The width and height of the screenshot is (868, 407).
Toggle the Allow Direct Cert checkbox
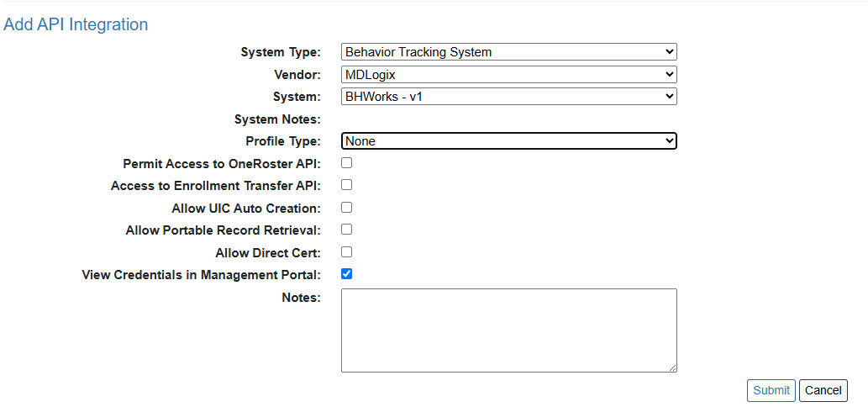coord(346,251)
